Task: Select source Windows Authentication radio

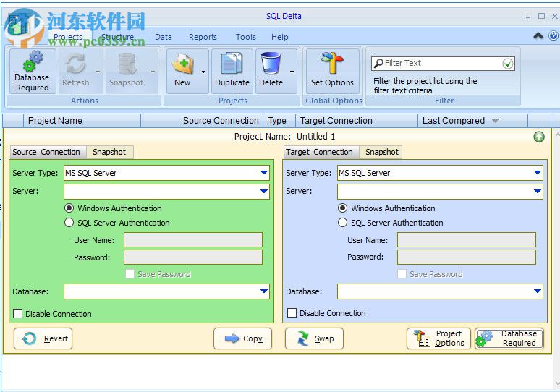Action: [x=69, y=208]
